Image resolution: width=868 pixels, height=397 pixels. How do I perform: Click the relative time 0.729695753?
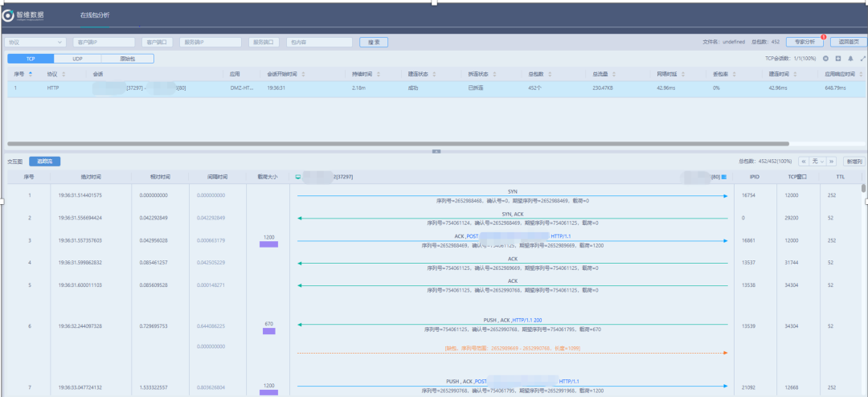pyautogui.click(x=154, y=326)
